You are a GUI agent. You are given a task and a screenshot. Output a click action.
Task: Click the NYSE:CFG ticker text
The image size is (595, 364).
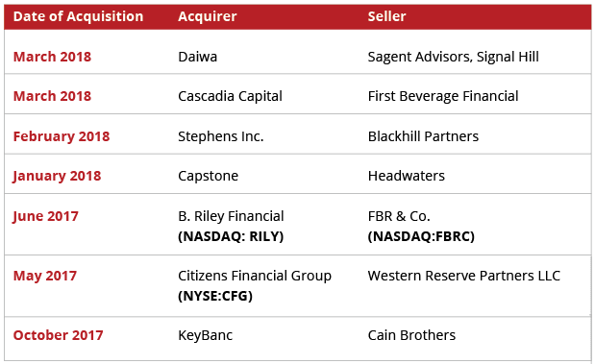coord(215,296)
